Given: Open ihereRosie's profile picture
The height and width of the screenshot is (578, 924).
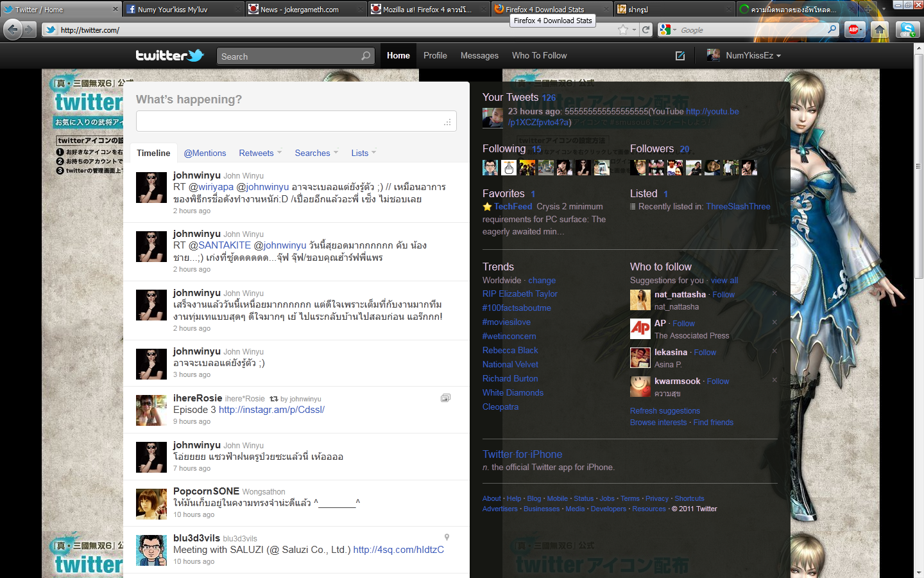Looking at the screenshot, I should 151,410.
